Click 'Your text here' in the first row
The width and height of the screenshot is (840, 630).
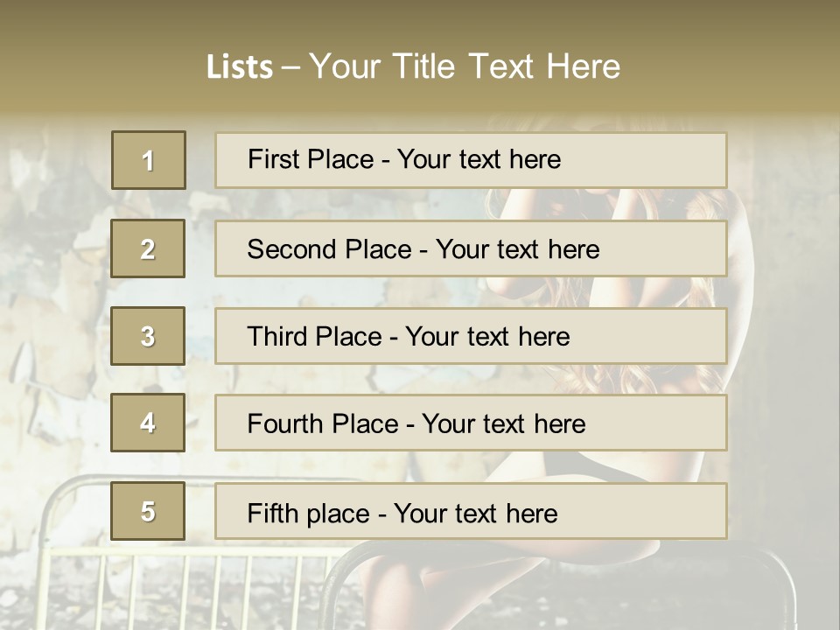tap(479, 159)
